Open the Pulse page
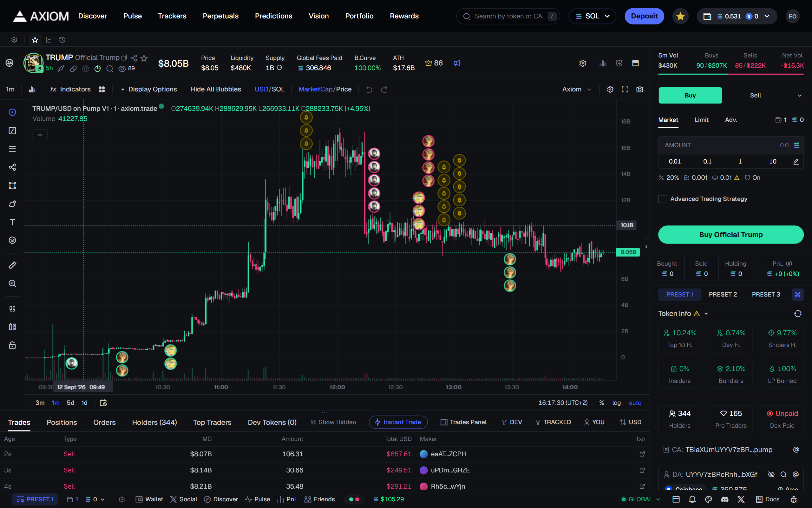The height and width of the screenshot is (508, 812). [133, 16]
